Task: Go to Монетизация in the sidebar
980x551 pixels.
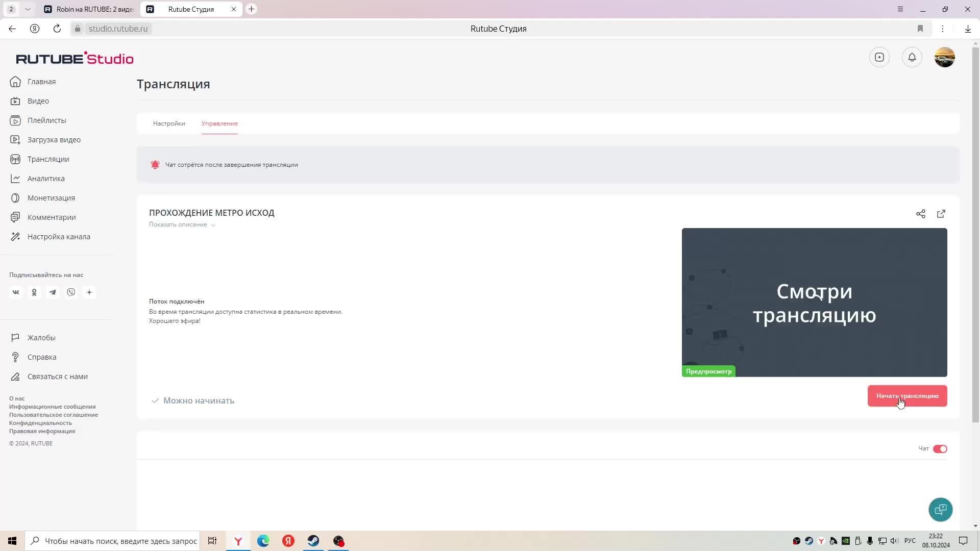Action: click(x=51, y=198)
